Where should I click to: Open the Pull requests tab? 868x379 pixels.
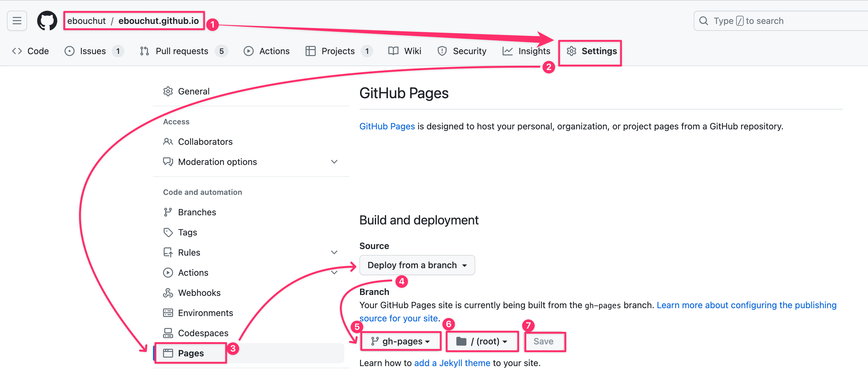pos(184,51)
